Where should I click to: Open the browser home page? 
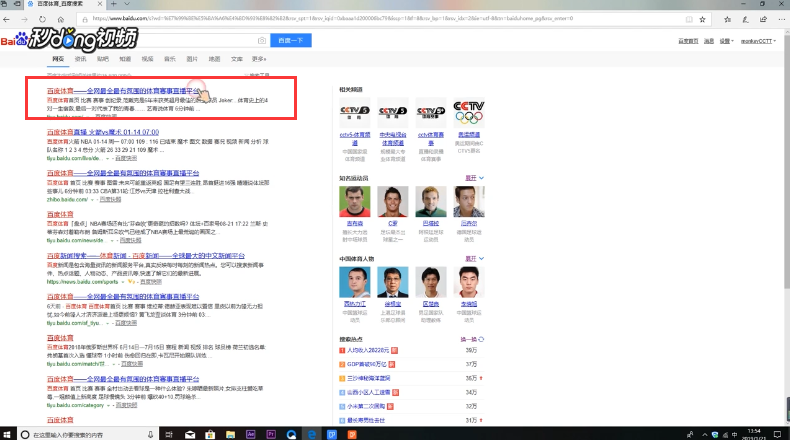point(60,19)
